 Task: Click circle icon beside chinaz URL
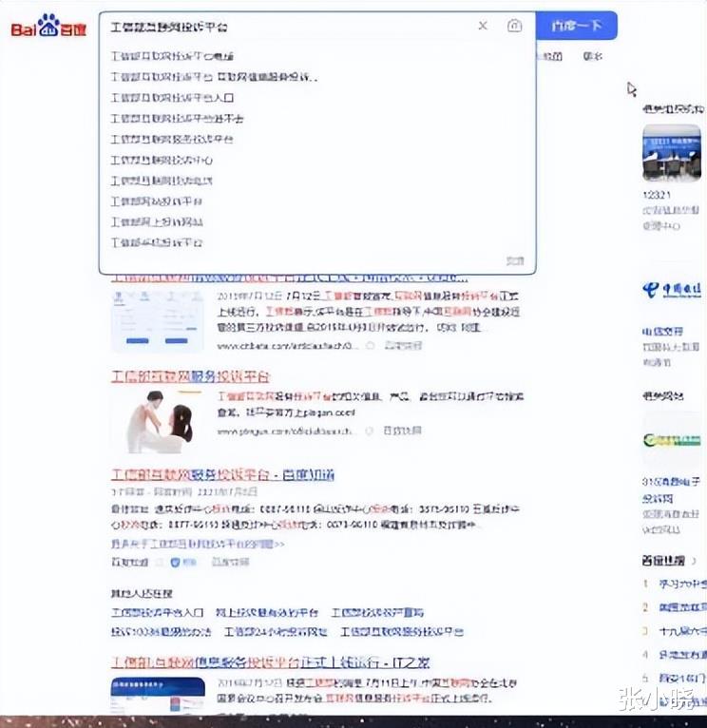click(x=370, y=345)
